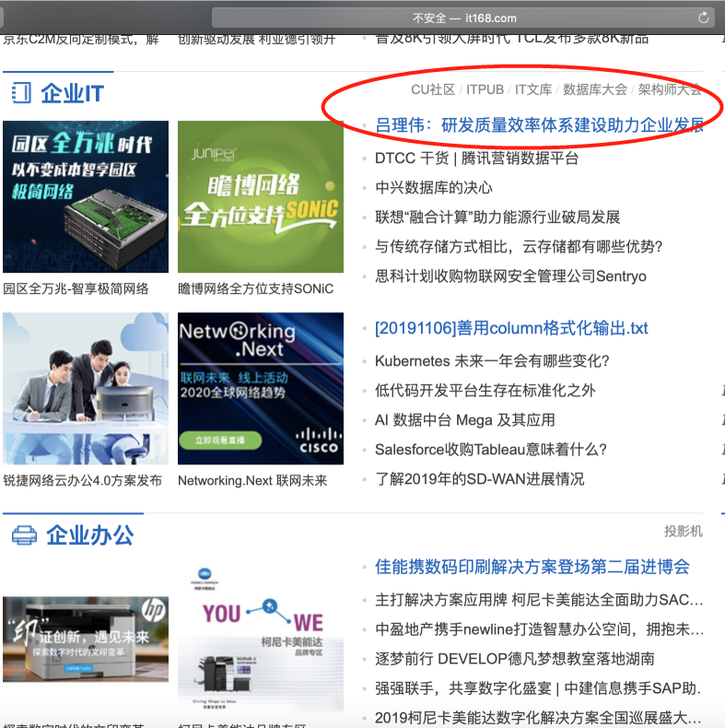Open the CU社区 link
The image size is (725, 728).
[x=433, y=89]
